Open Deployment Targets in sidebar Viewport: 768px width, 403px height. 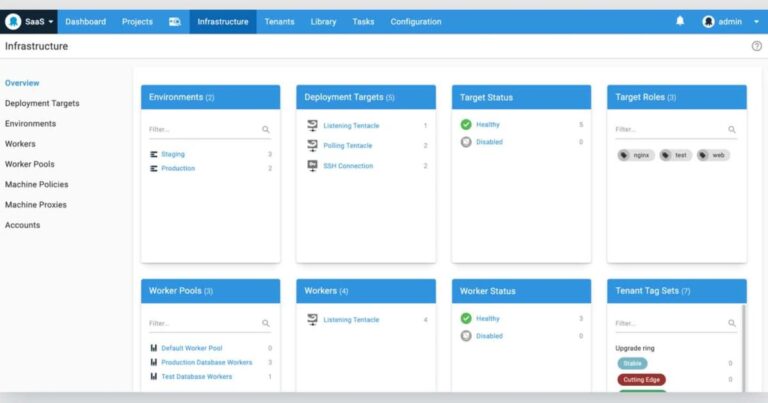point(42,103)
